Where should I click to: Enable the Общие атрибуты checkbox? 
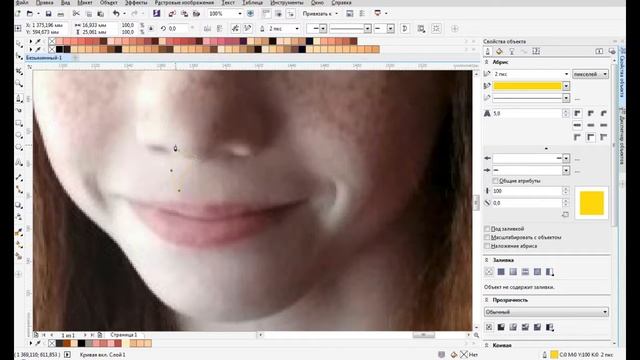pyautogui.click(x=496, y=181)
